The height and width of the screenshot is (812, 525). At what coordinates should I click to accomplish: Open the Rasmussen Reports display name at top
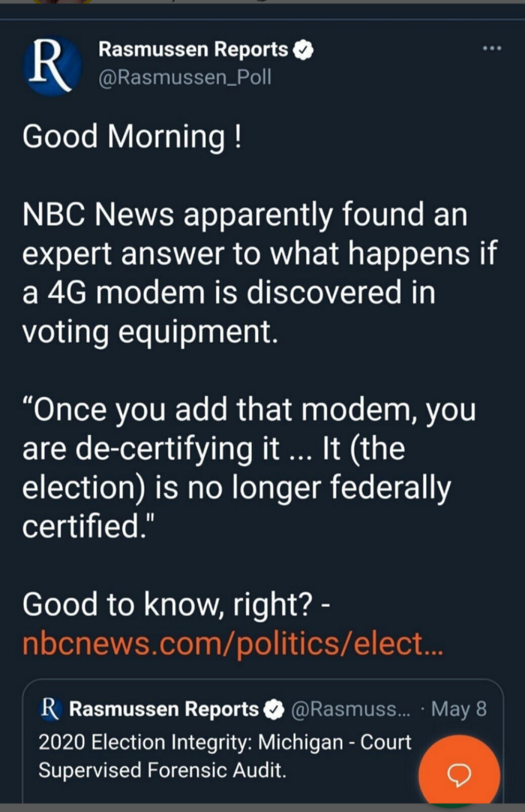point(193,50)
